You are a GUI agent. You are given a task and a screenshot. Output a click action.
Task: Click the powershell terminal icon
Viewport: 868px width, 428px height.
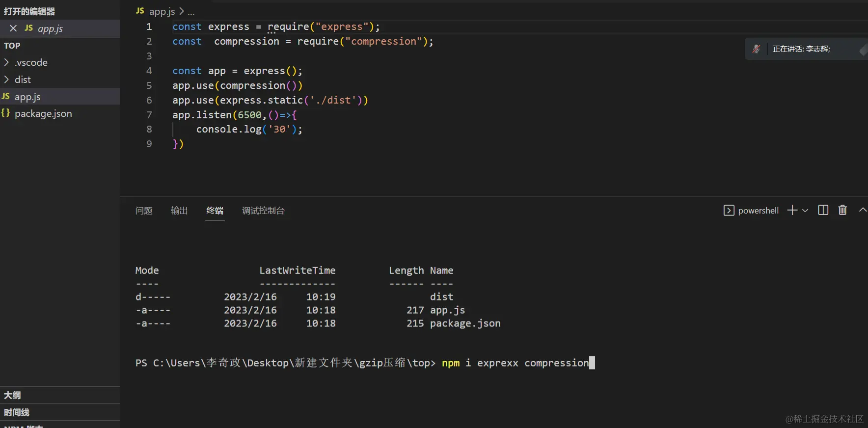click(x=729, y=211)
